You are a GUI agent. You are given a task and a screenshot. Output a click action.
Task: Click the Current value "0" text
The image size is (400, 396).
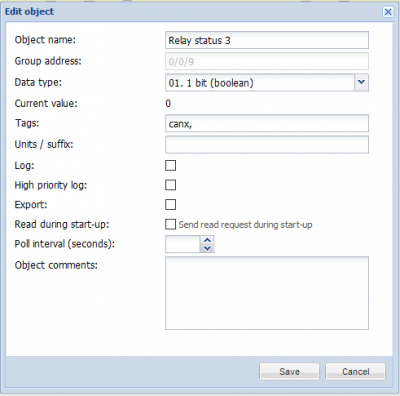coord(168,103)
